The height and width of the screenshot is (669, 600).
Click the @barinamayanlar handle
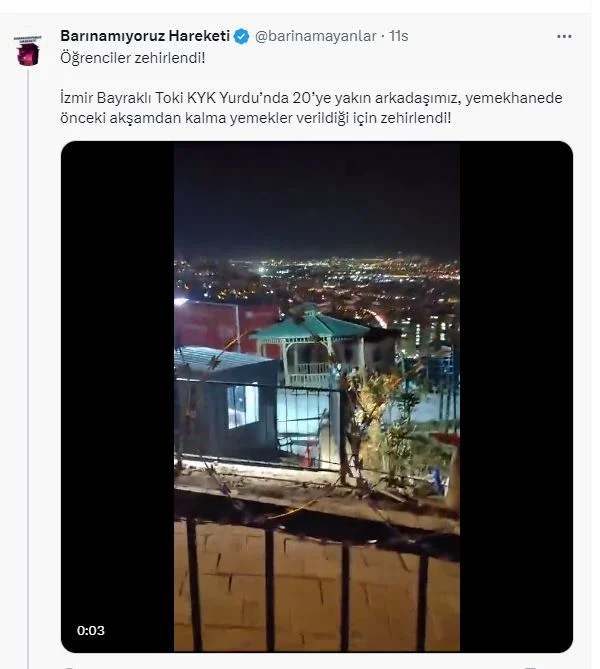(316, 36)
